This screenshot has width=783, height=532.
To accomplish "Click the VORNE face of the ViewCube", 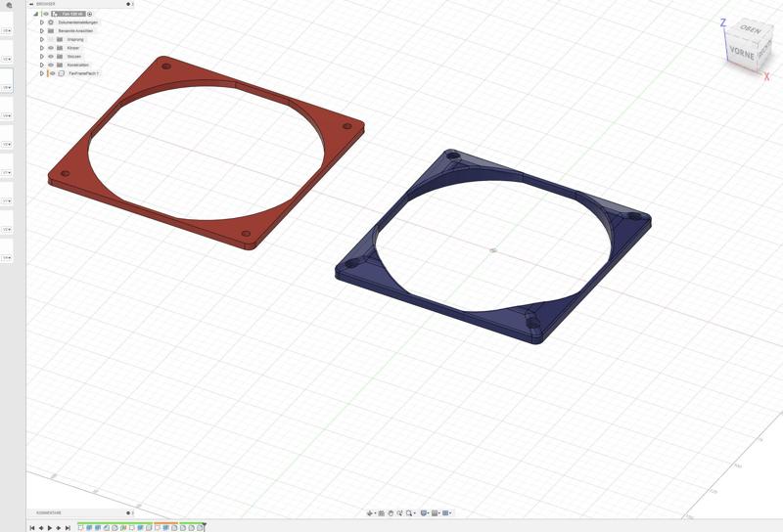I will coord(742,52).
